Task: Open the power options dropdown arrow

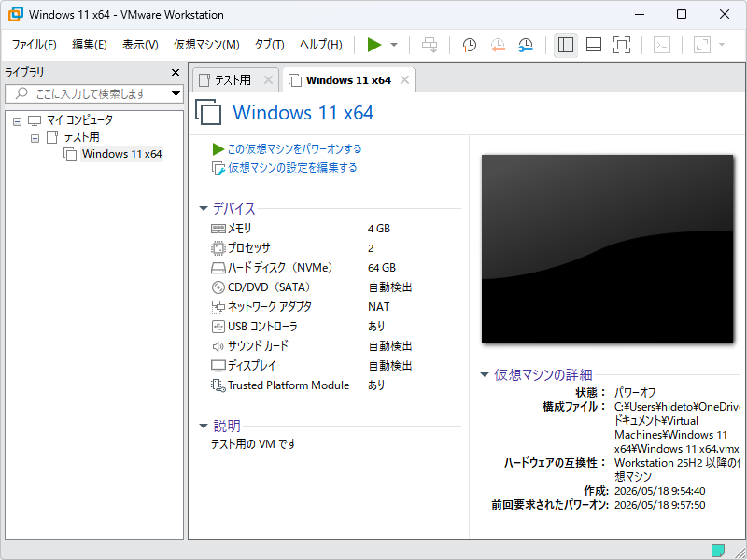Action: 394,45
